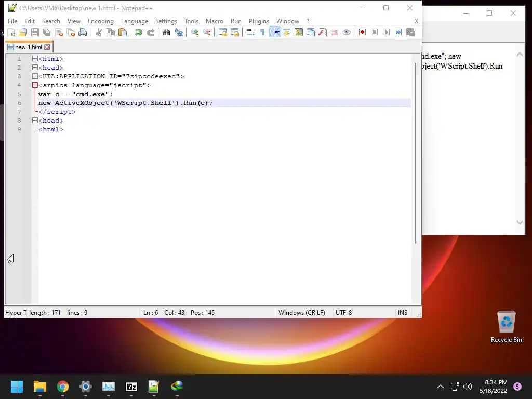532x399 pixels.
Task: Open 7-Zip from the taskbar
Action: click(131, 387)
